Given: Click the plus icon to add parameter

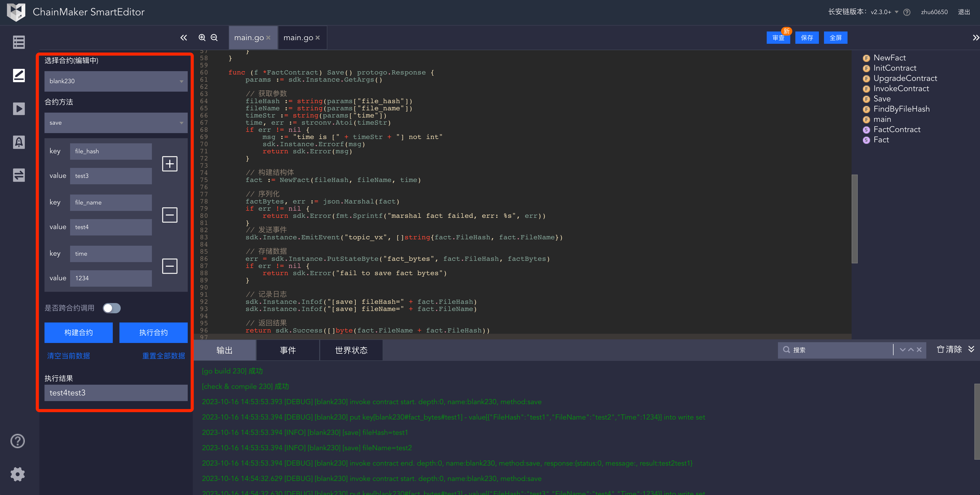Looking at the screenshot, I should (x=170, y=164).
